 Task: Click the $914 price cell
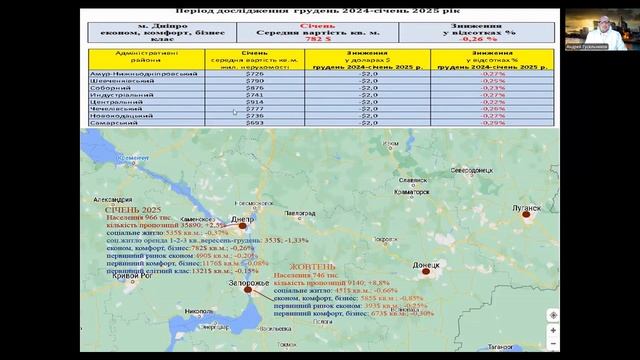pos(255,102)
